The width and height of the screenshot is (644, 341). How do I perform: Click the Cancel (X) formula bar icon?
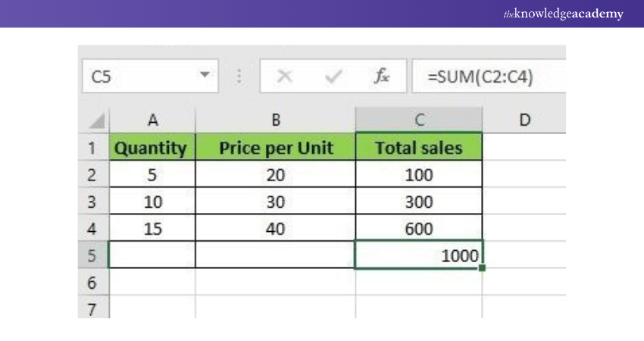(x=286, y=77)
